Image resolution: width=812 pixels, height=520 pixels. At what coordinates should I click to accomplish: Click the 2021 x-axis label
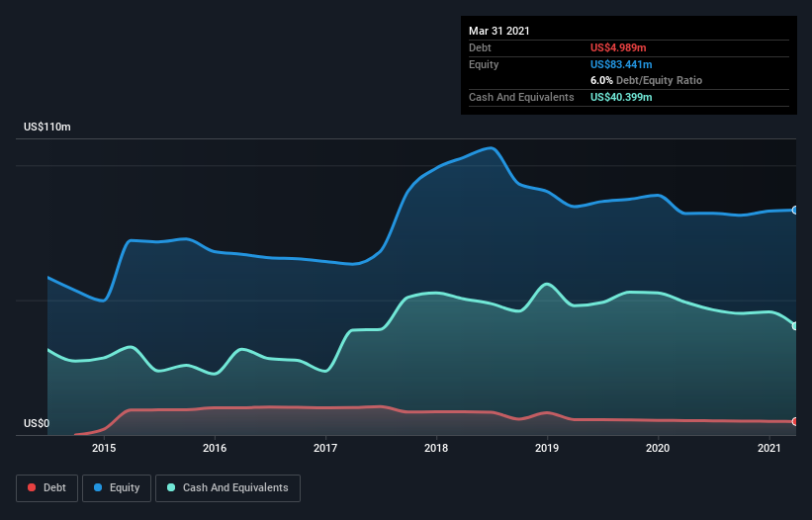[769, 448]
